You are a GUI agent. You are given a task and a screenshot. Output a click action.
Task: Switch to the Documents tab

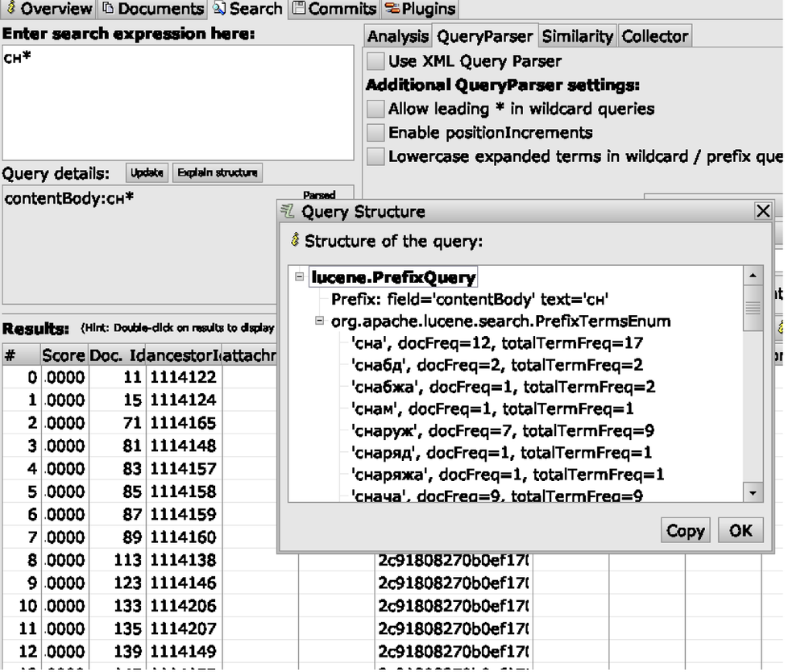(153, 9)
